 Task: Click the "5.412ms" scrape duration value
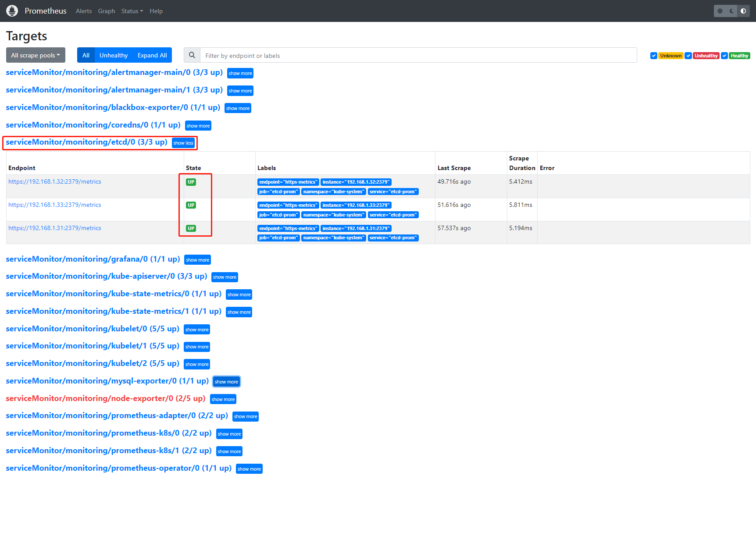click(521, 181)
